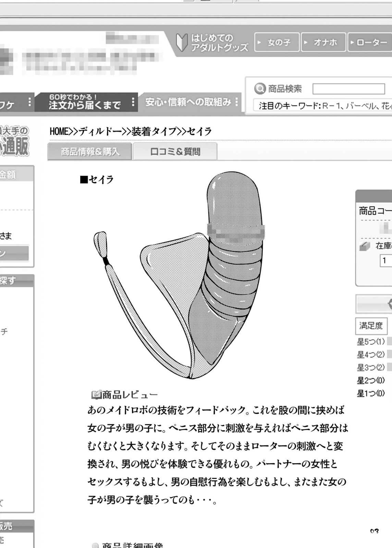Click the 満足度 button
The height and width of the screenshot is (548, 392).
(371, 326)
